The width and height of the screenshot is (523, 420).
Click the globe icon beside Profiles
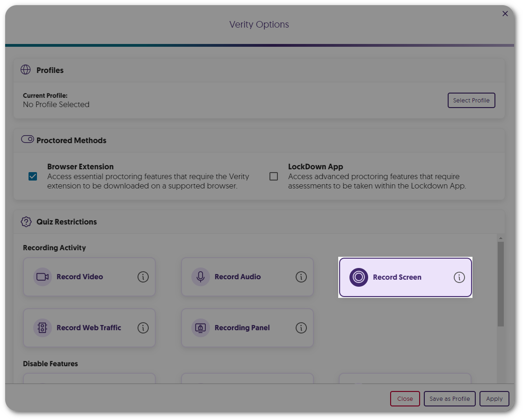click(27, 70)
